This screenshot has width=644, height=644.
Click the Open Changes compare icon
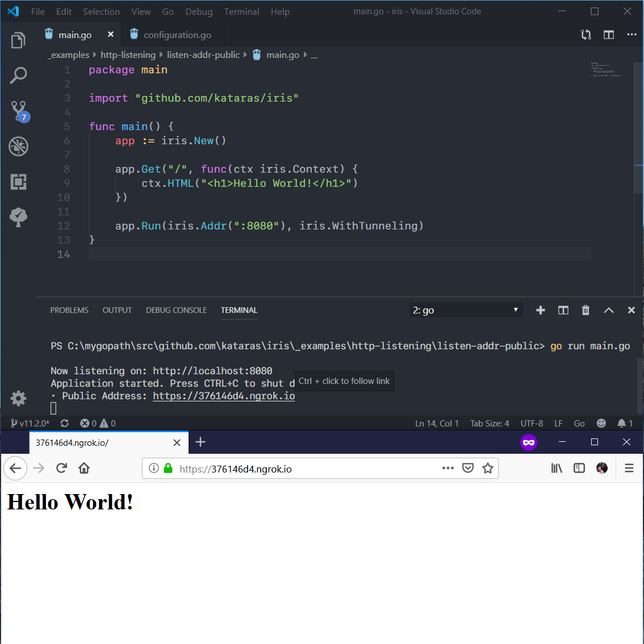pyautogui.click(x=586, y=35)
